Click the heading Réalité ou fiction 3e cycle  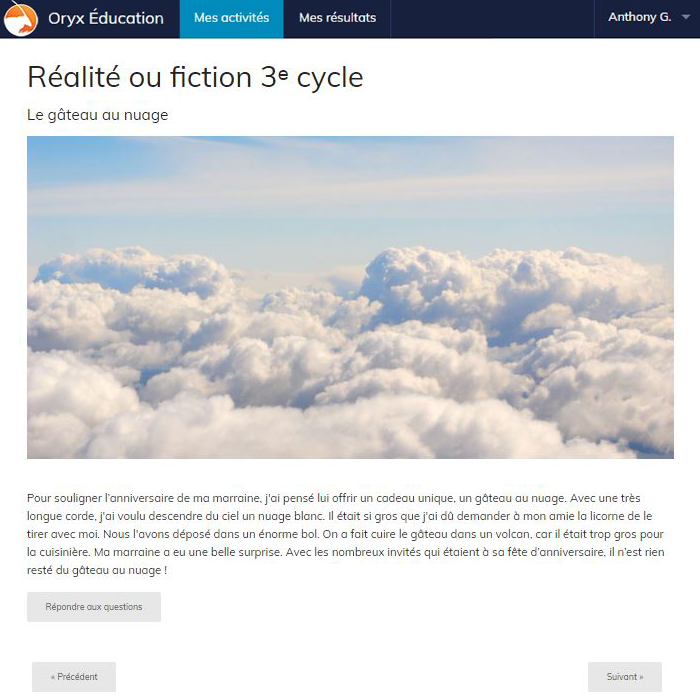(x=195, y=77)
